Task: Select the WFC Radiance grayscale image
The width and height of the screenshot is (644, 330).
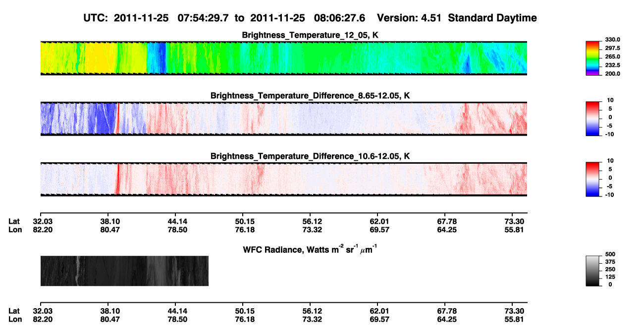Action: [124, 271]
